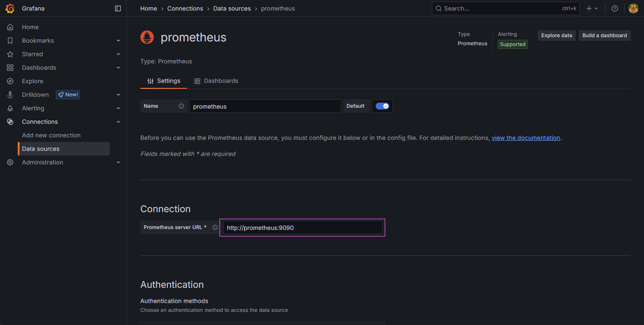Expand the Bookmarks section chevron

118,41
